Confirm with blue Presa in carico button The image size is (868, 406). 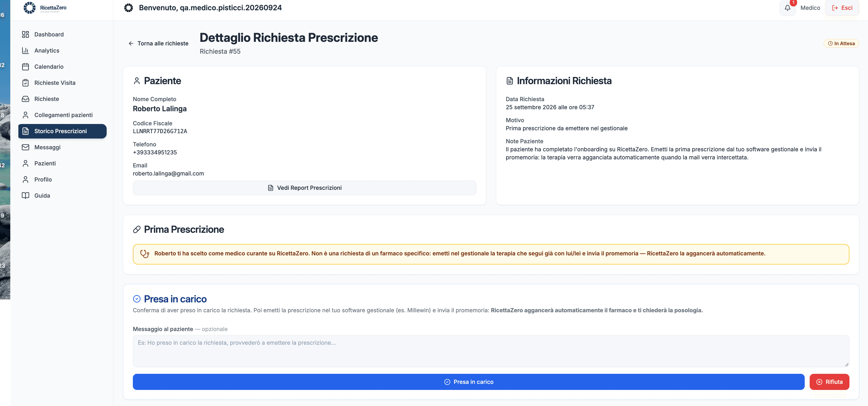pyautogui.click(x=468, y=382)
